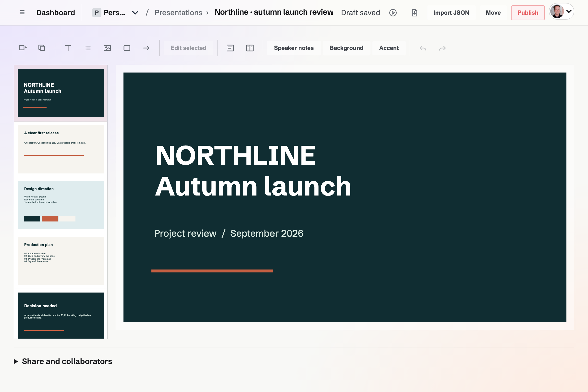This screenshot has height=392, width=588.
Task: Click the Edit selected button
Action: pos(188,48)
